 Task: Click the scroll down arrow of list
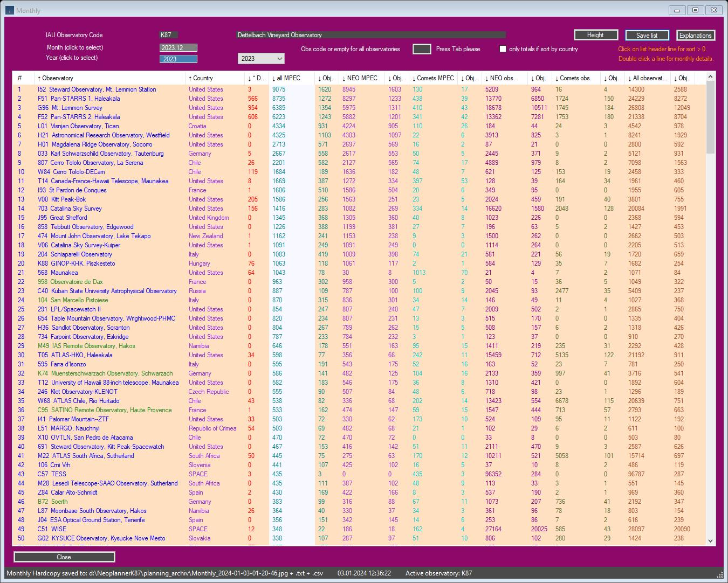pos(710,540)
